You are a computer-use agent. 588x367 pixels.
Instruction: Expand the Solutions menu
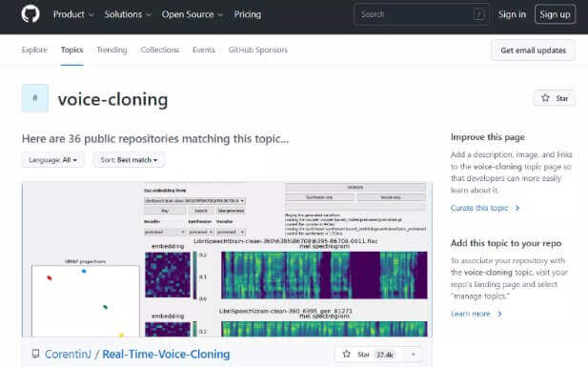point(128,14)
